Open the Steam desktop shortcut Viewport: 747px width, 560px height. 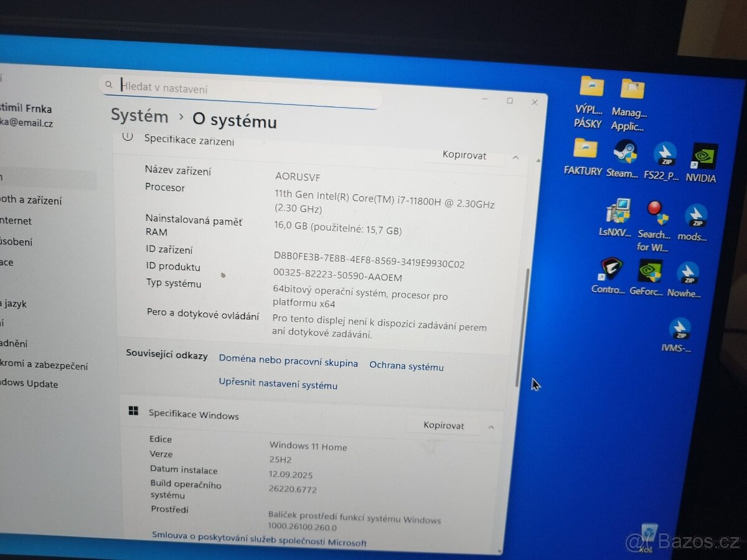pos(623,159)
